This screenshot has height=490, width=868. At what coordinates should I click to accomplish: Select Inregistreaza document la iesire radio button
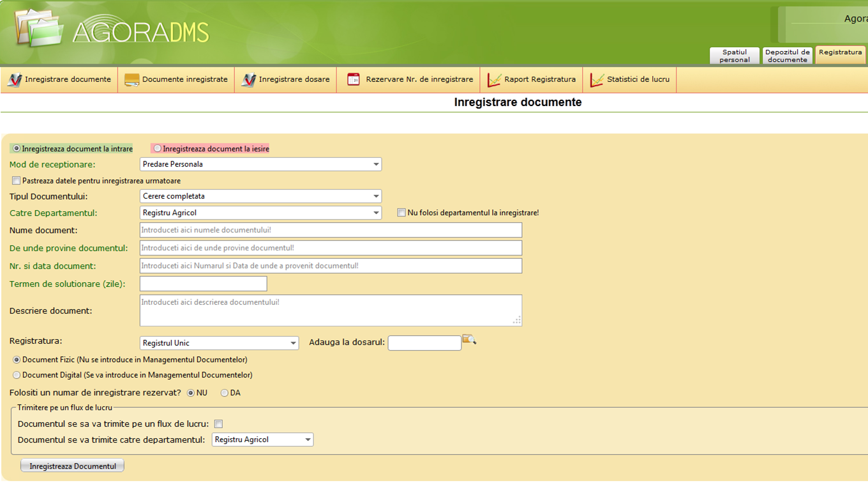[157, 149]
